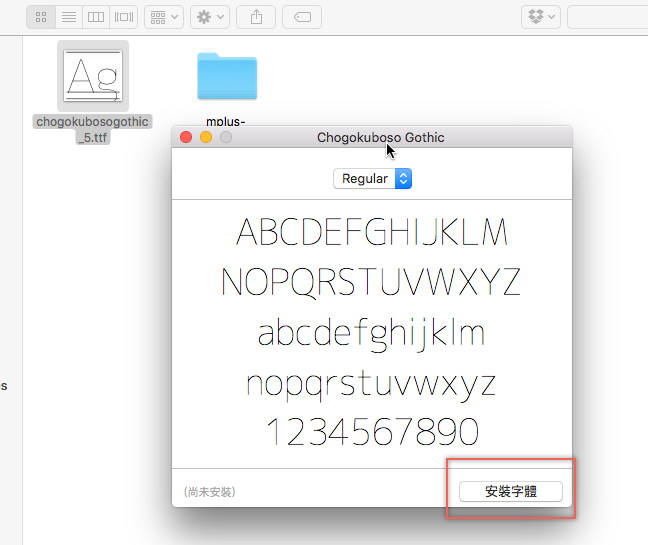This screenshot has height=545, width=648.
Task: Click the chogokubosogothic_5.ttf file name label
Action: point(93,129)
